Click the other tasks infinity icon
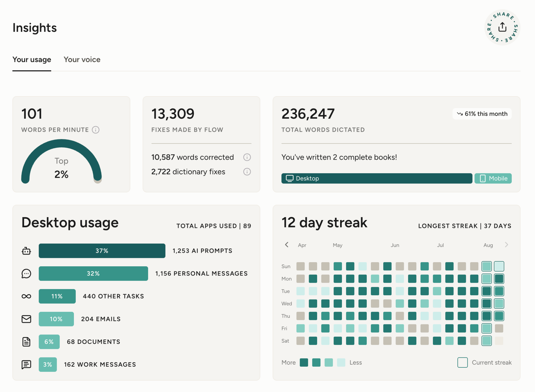 [x=26, y=296]
